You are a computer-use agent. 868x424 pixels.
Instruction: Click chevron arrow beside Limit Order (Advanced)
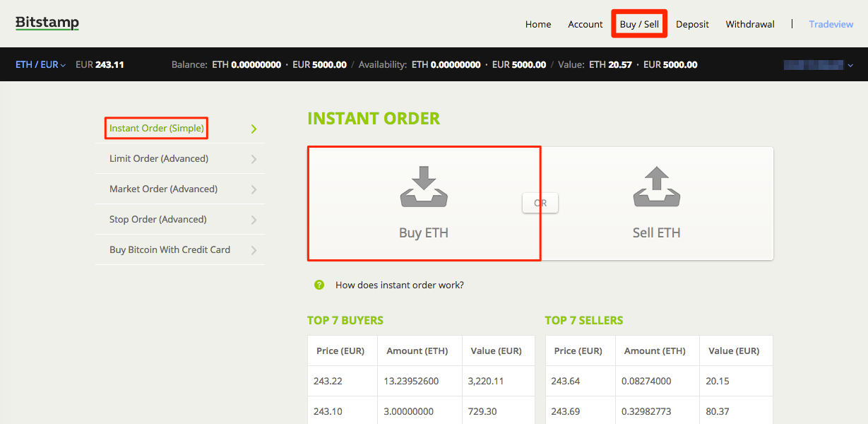[254, 159]
